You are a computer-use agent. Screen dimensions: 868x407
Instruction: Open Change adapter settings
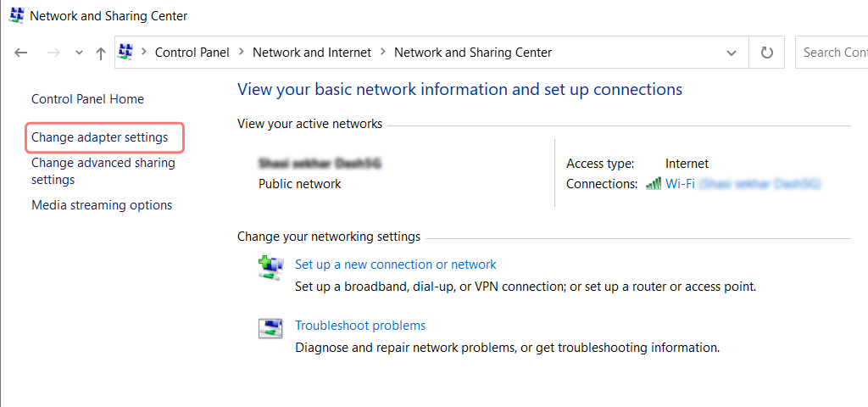pos(100,137)
